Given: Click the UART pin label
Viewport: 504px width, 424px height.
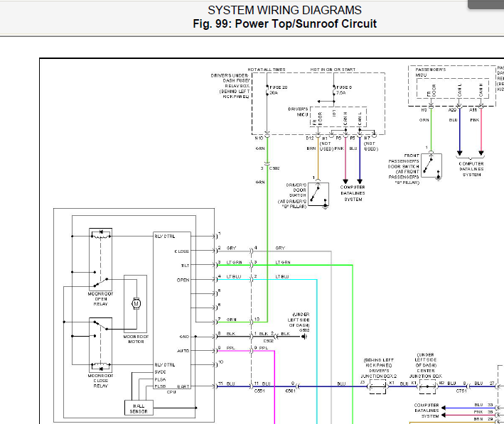Looking at the screenshot, I should point(183,387).
